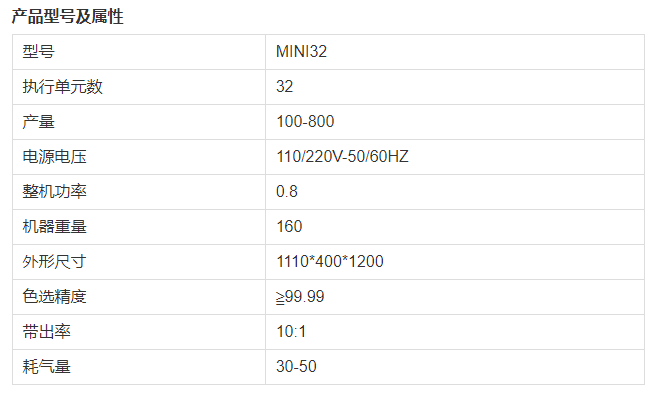664x404 pixels.
Task: Click the 外形尺寸 label cell
Action: point(139,262)
